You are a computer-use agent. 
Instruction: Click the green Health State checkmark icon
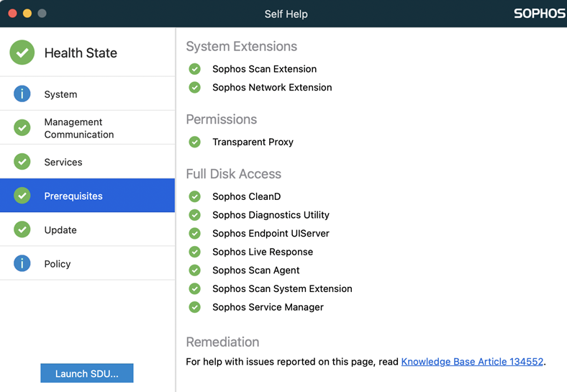click(22, 53)
